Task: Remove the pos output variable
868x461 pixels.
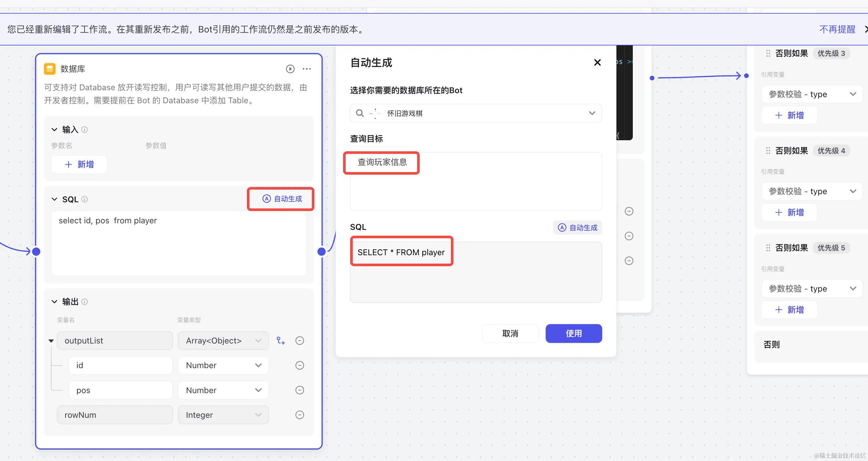Action: pos(300,390)
